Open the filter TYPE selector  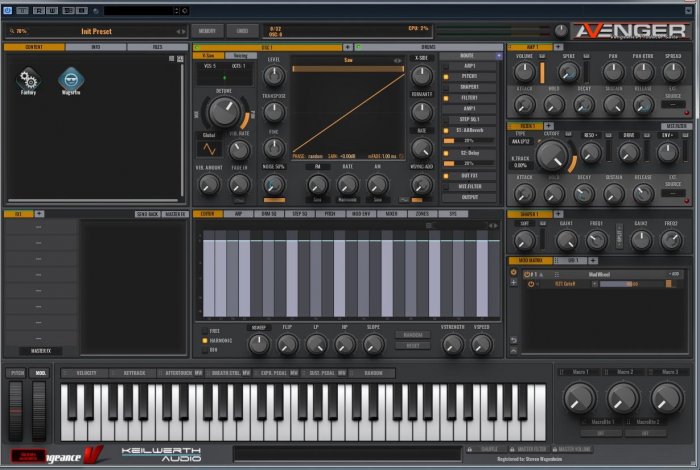point(521,141)
